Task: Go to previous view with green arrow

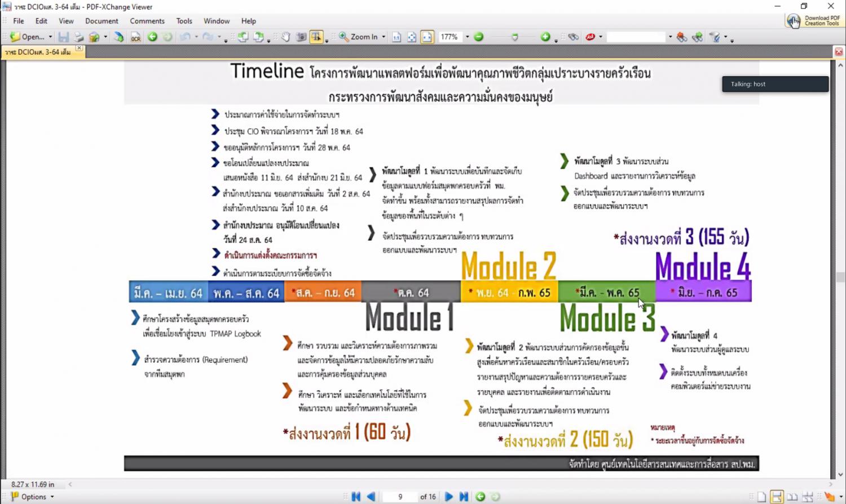Action: click(152, 37)
